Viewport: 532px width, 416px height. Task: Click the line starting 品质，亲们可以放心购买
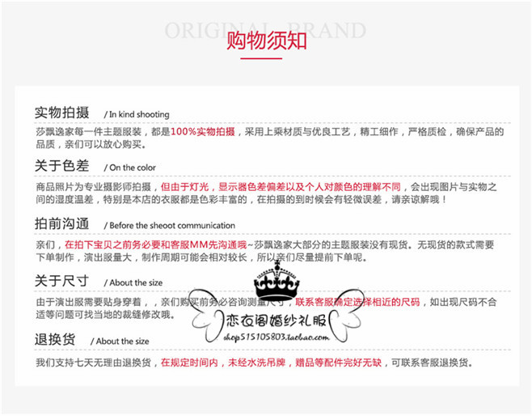coord(91,144)
